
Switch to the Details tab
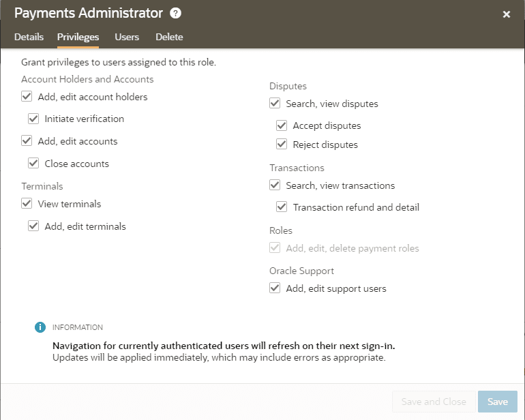29,37
